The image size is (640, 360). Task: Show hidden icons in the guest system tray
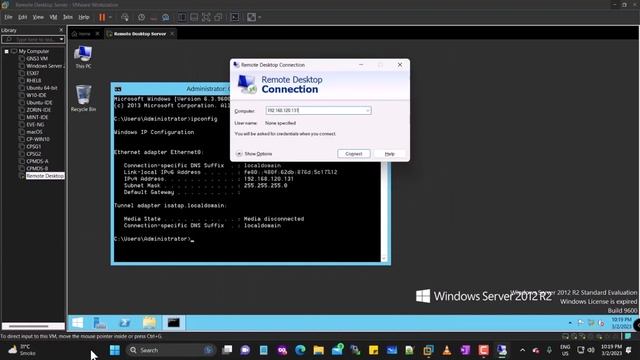click(570, 323)
